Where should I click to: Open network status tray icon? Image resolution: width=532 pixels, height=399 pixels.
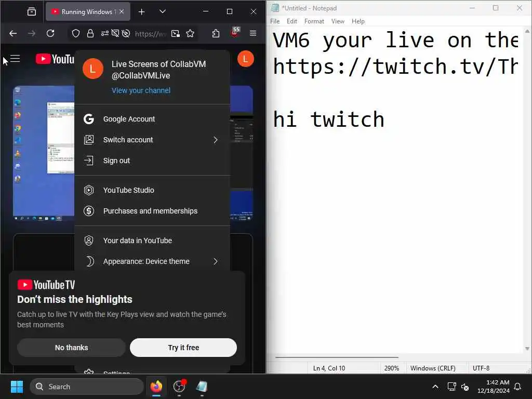(x=451, y=387)
